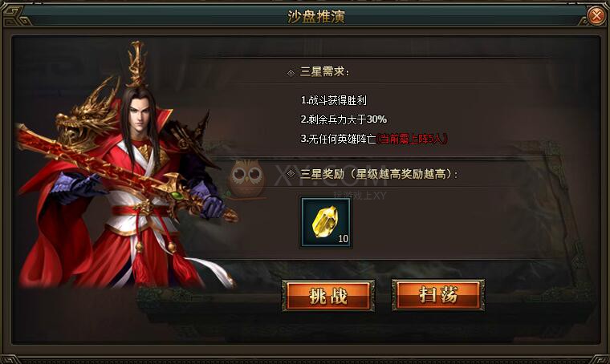Click the 扫荡 sweep button
610x364 pixels.
pos(438,295)
